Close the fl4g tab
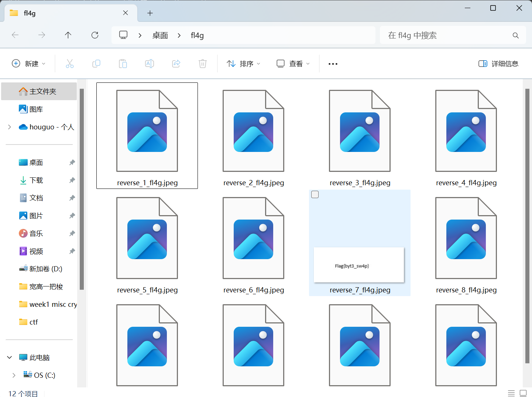Screen dimensions: 532x397 click(126, 13)
